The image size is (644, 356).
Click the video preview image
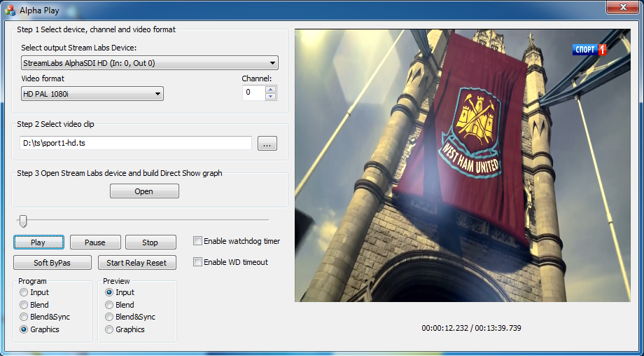[463, 165]
